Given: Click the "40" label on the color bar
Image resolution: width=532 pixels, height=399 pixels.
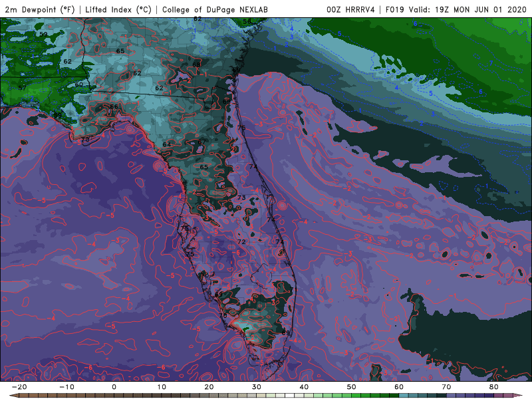Looking at the screenshot, I should (304, 387).
